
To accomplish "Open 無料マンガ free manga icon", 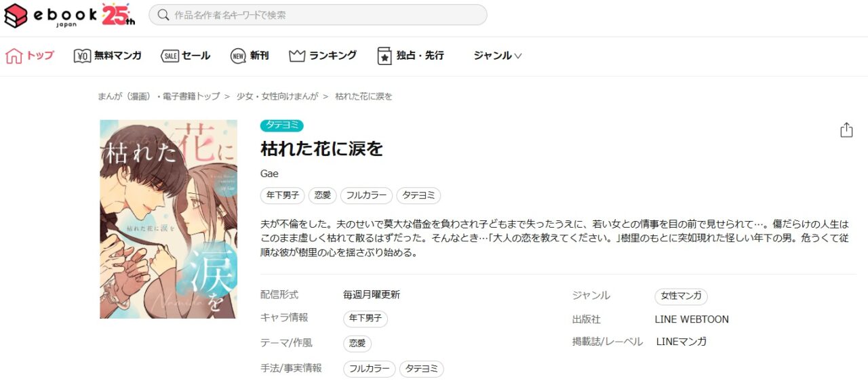I will point(82,56).
